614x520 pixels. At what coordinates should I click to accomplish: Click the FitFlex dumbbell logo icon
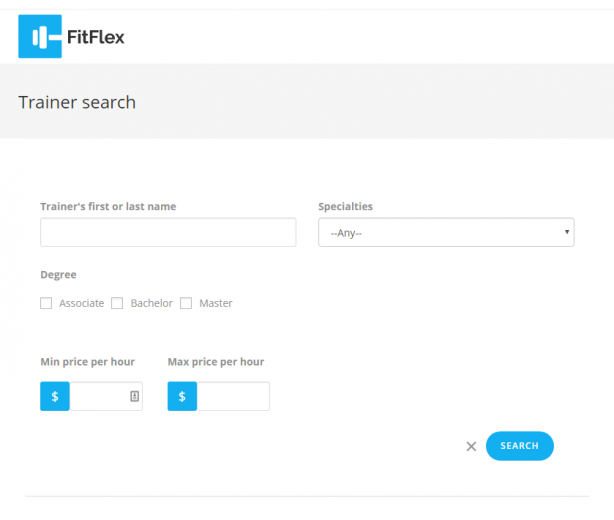coord(40,36)
